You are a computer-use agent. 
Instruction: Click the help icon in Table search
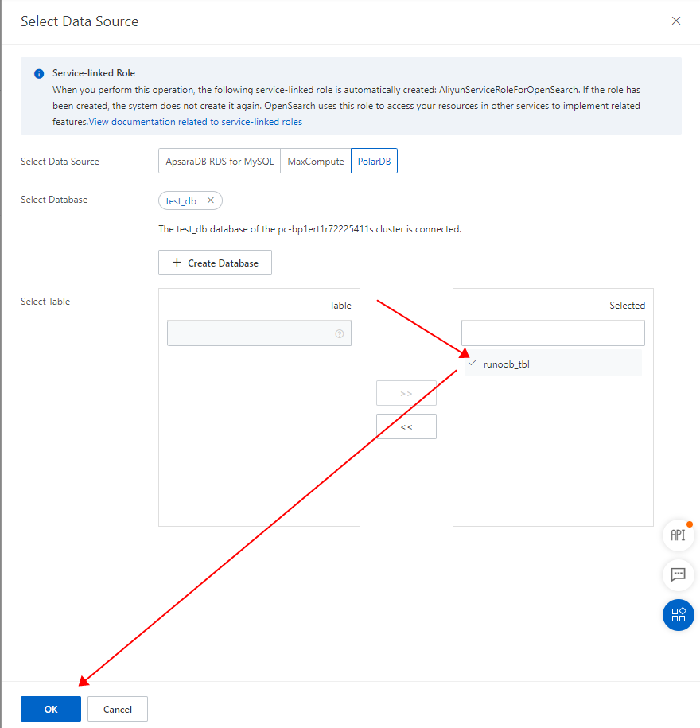pyautogui.click(x=340, y=333)
